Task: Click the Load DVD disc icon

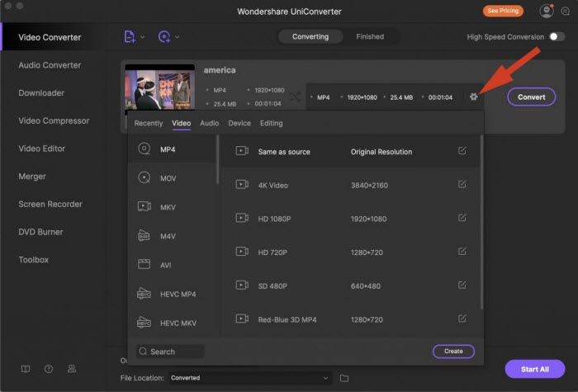Action: click(x=164, y=36)
